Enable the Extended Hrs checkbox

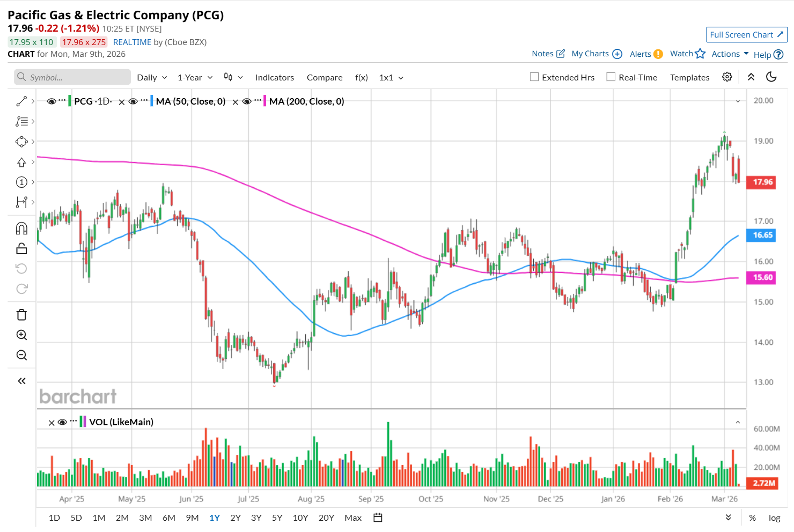click(x=534, y=77)
